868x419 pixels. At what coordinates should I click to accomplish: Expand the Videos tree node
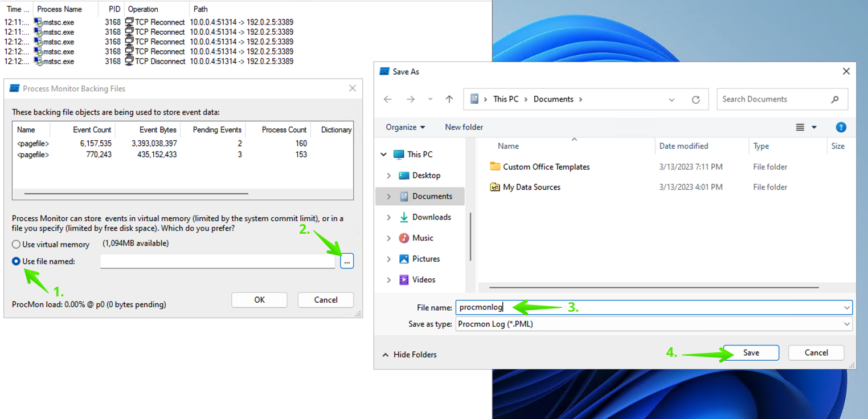point(389,280)
